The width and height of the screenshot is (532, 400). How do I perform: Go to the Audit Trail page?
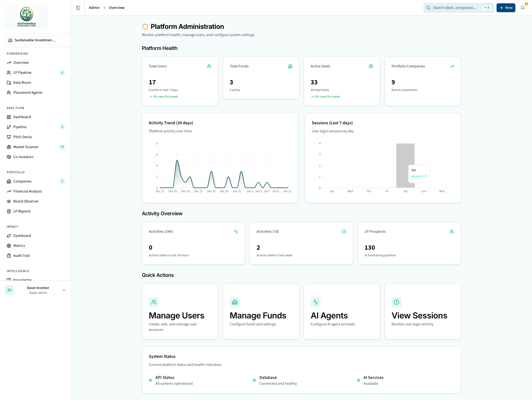click(21, 256)
